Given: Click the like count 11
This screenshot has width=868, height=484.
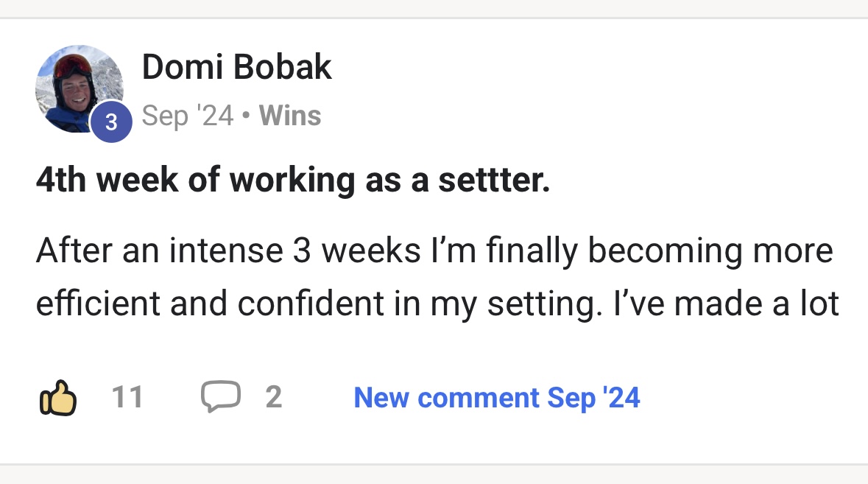Looking at the screenshot, I should click(127, 398).
